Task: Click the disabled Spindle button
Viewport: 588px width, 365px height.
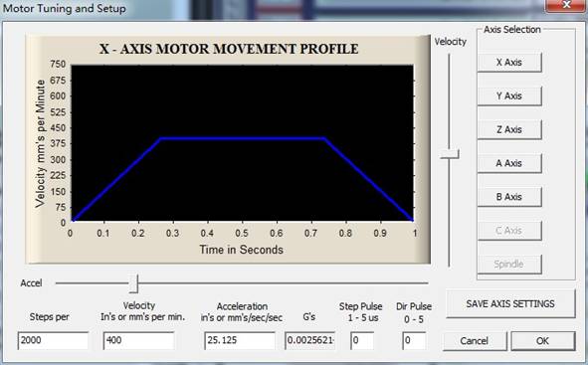Action: pos(509,265)
